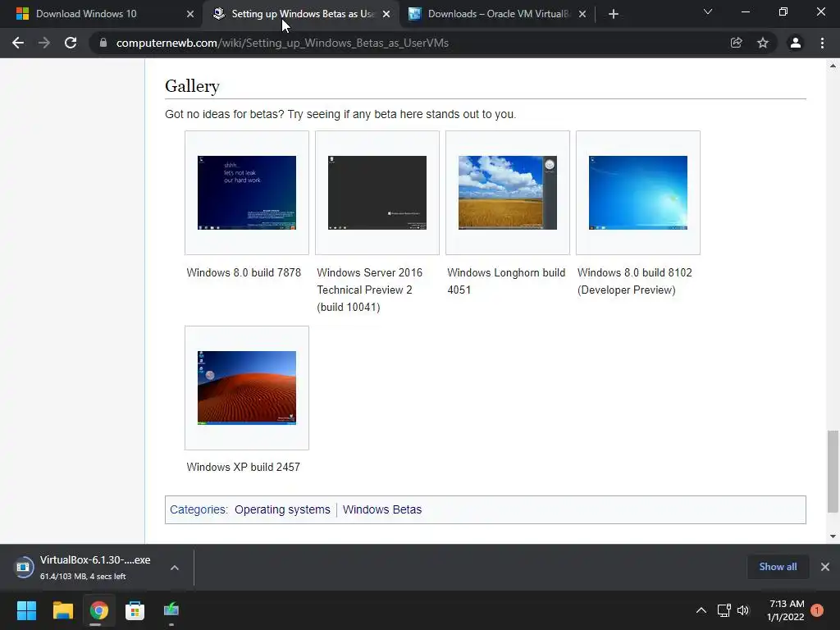840x630 pixels.
Task: Click the scrollbar down arrow
Action: (833, 536)
